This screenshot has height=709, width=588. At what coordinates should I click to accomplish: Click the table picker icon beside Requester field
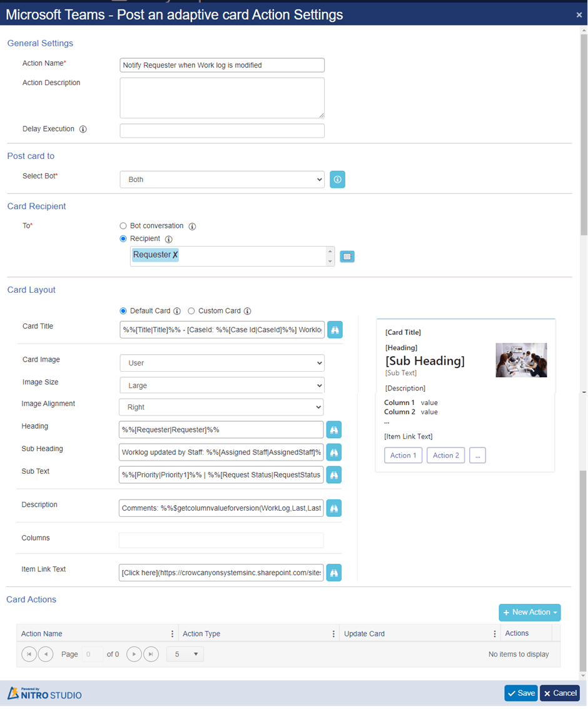(x=347, y=256)
